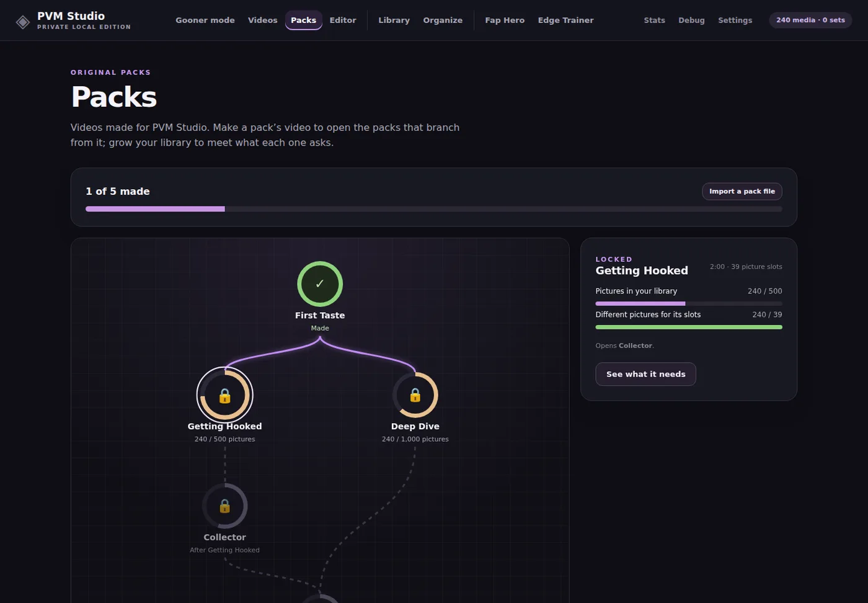The height and width of the screenshot is (603, 868).
Task: Click the 240 / 1,000 pictures caption
Action: point(415,439)
